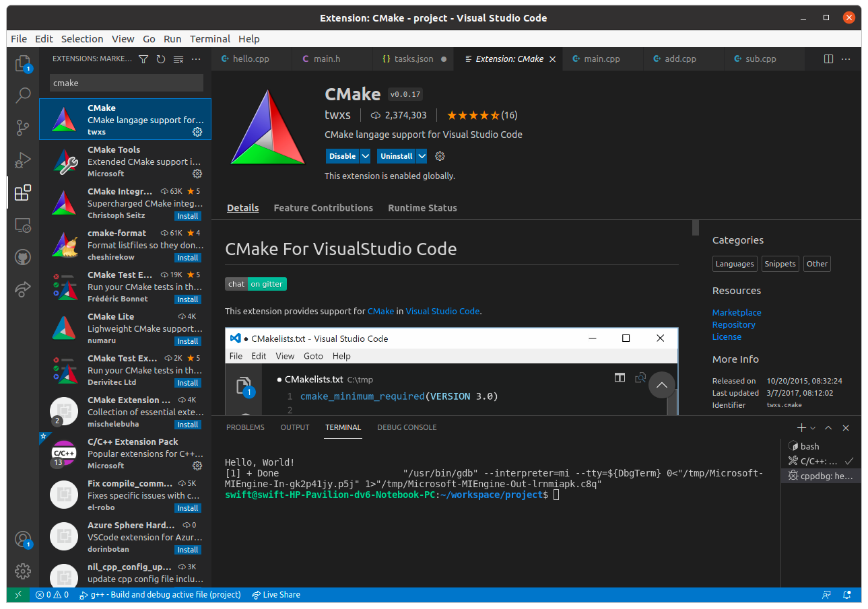Click the Languages category tag
This screenshot has width=868, height=609.
(735, 264)
